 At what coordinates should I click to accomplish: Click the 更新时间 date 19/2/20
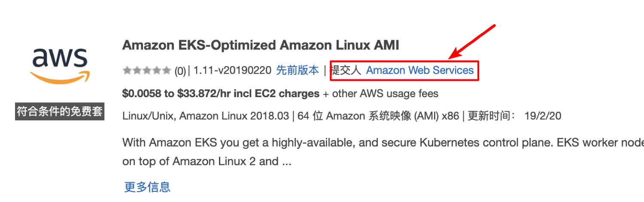coord(543,116)
